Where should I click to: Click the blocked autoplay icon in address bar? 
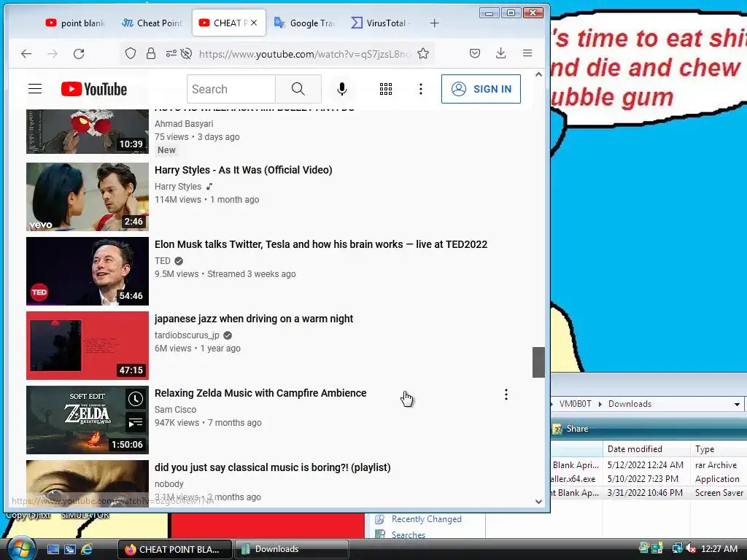pyautogui.click(x=186, y=53)
